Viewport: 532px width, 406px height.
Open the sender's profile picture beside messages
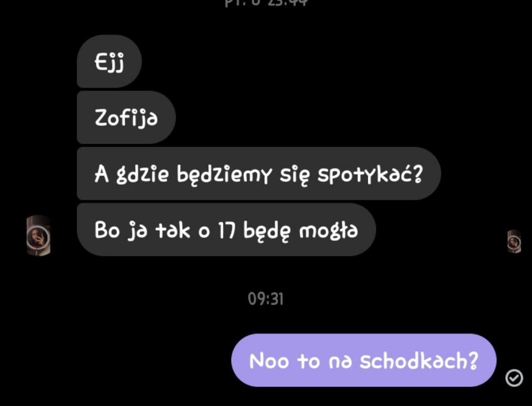click(38, 235)
